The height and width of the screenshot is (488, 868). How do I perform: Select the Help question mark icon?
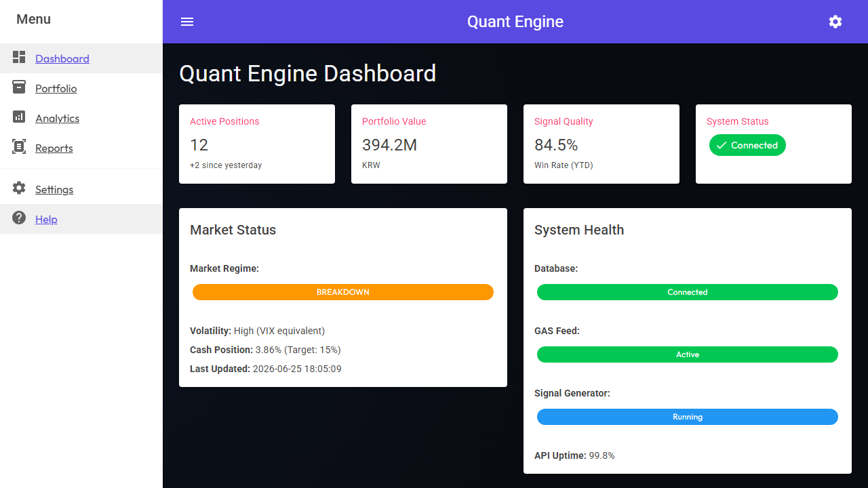(x=19, y=218)
